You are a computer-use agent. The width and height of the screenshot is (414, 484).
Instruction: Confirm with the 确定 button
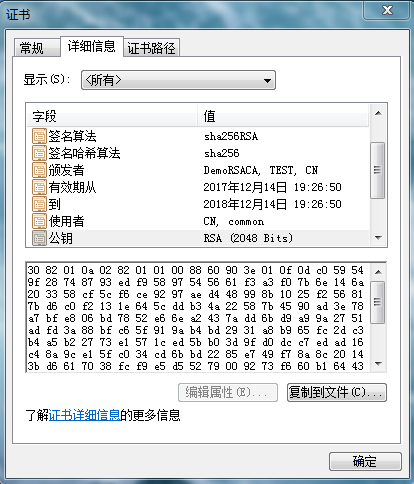365,461
